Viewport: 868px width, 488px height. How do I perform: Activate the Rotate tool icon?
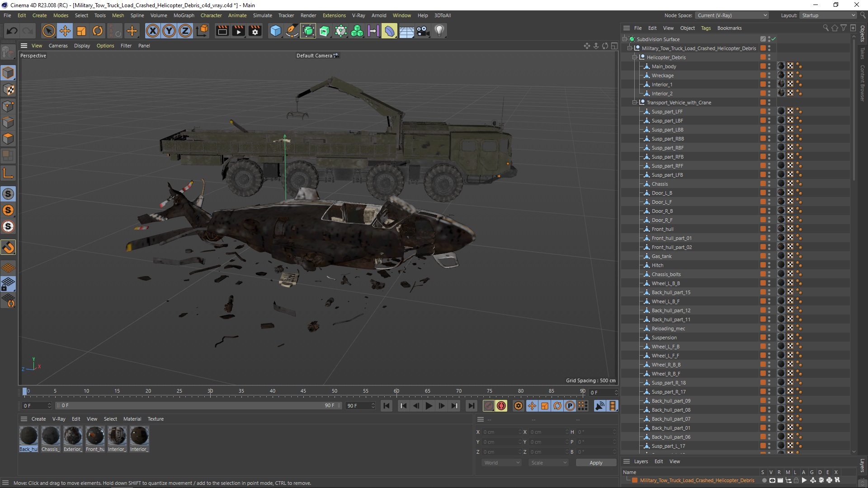[x=98, y=31]
